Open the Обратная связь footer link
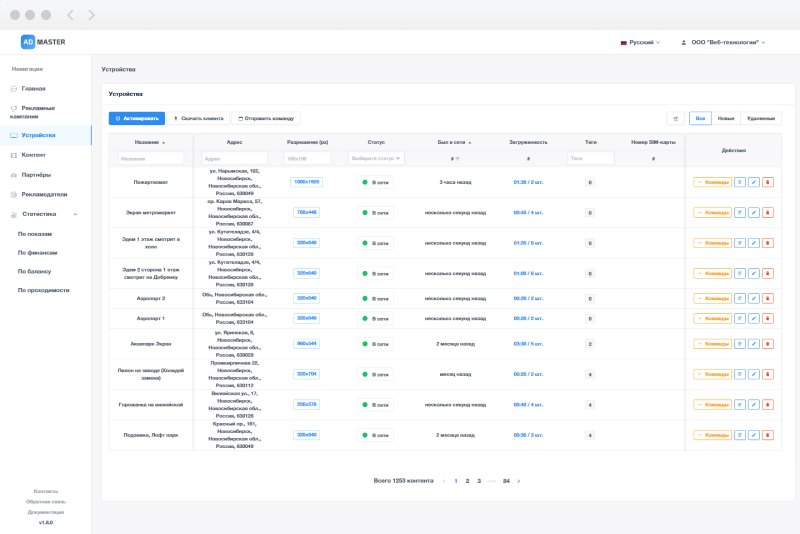This screenshot has width=800, height=534. pos(46,502)
